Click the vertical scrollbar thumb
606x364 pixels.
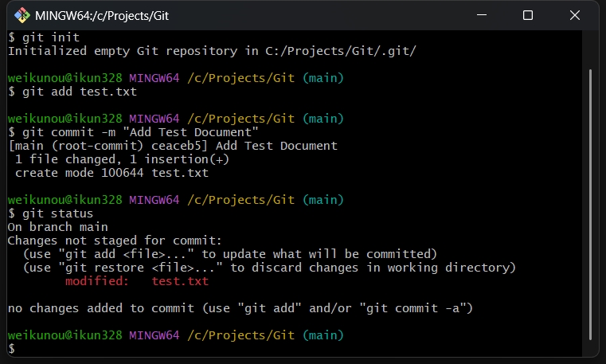(590, 205)
